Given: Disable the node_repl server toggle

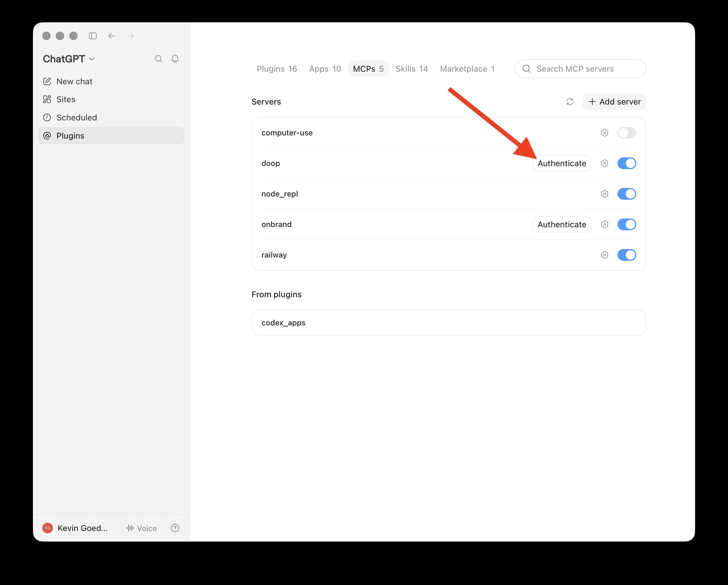Looking at the screenshot, I should click(x=627, y=194).
